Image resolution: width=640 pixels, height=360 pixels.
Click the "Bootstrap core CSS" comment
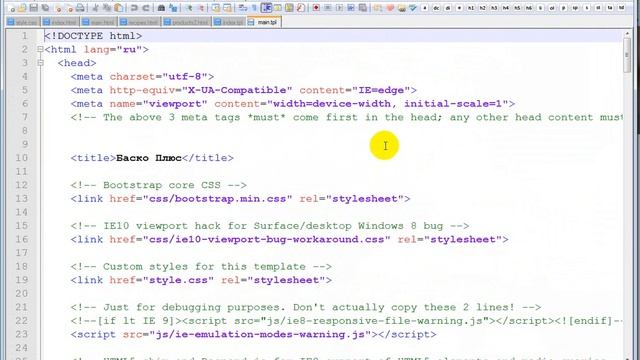pyautogui.click(x=158, y=185)
